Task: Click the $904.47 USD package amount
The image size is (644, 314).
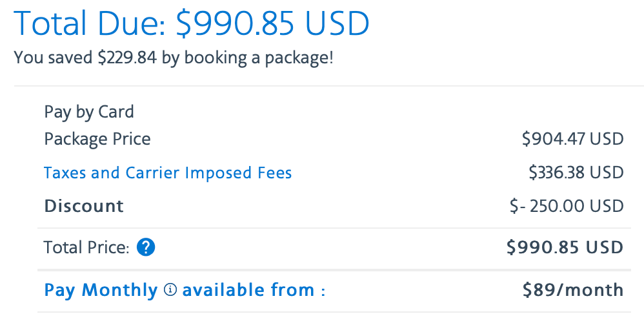Action: pyautogui.click(x=572, y=140)
